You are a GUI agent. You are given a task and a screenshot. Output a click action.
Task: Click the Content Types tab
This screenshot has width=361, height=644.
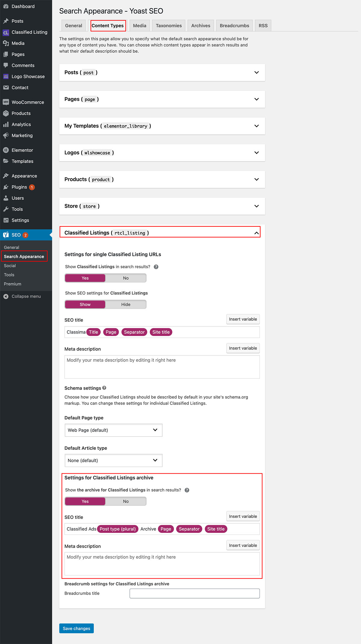[x=108, y=26]
